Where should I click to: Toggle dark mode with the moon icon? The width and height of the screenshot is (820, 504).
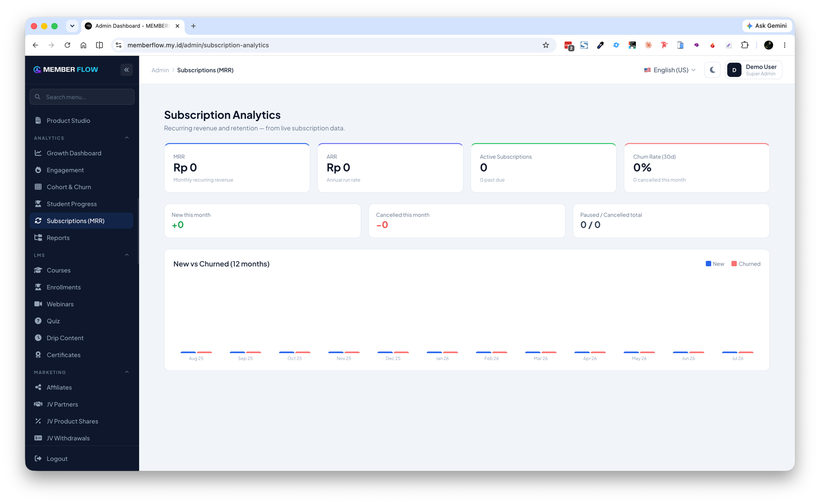[x=712, y=70]
